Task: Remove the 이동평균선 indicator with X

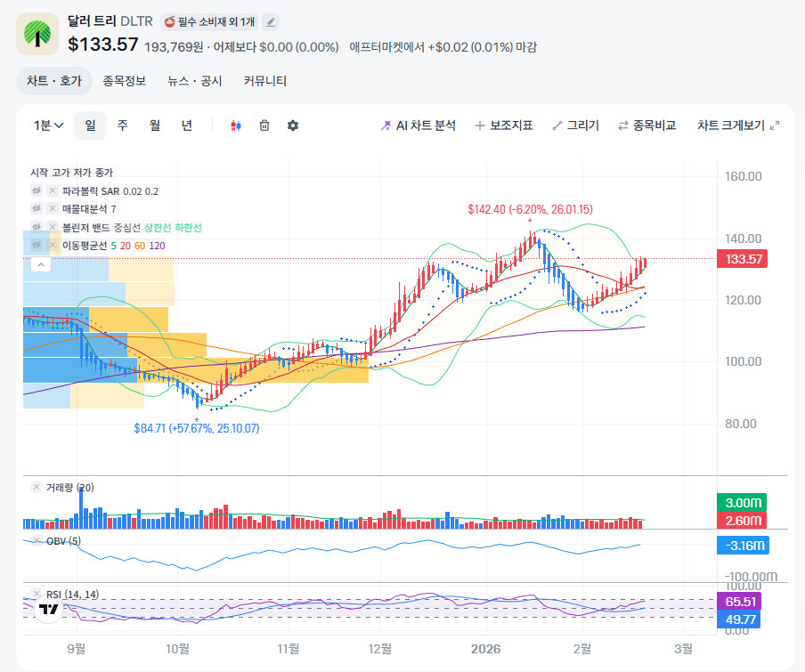Action: tap(53, 245)
